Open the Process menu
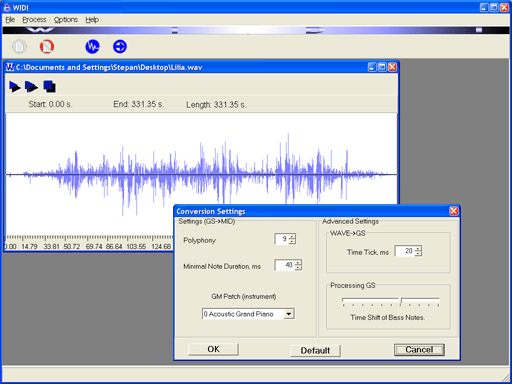Screen dimensions: 512x384 click(34, 20)
